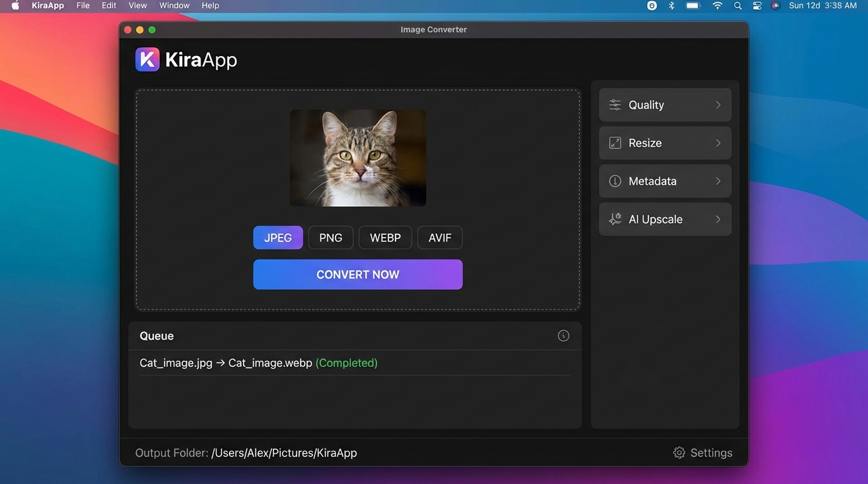Image resolution: width=868 pixels, height=484 pixels.
Task: Open Spotlight search in menu bar
Action: click(x=737, y=6)
